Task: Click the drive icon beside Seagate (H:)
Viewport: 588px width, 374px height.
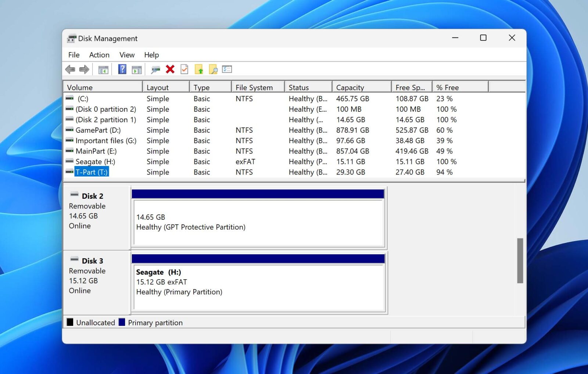Action: tap(69, 162)
